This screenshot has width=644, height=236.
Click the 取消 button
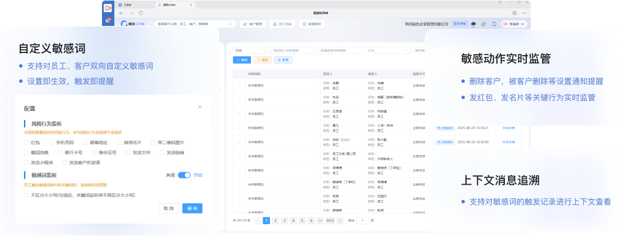click(168, 208)
